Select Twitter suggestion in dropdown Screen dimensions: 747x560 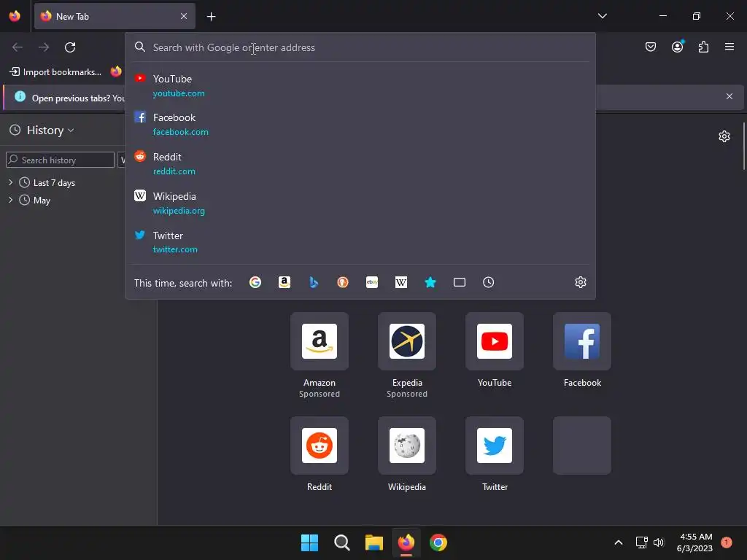tap(360, 242)
